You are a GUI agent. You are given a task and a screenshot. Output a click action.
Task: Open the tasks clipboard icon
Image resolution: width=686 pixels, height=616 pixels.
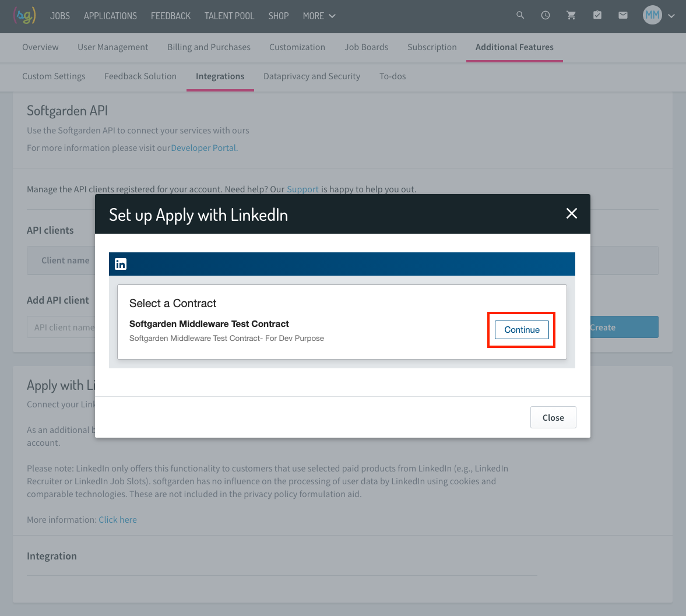pyautogui.click(x=597, y=15)
